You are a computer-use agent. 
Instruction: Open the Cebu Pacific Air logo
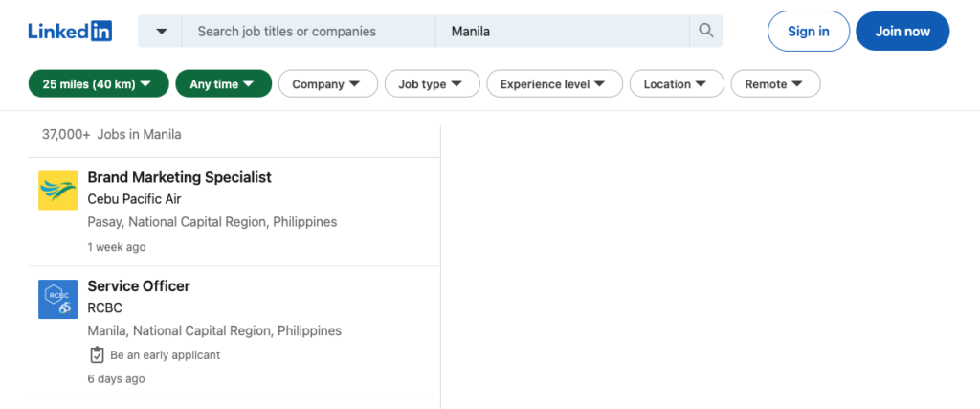(x=57, y=190)
